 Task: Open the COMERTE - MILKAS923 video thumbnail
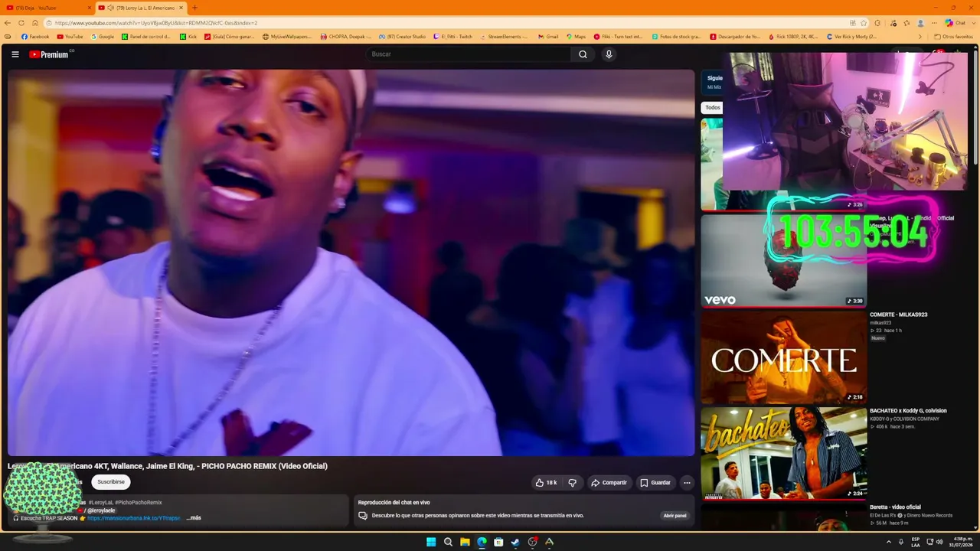point(784,357)
